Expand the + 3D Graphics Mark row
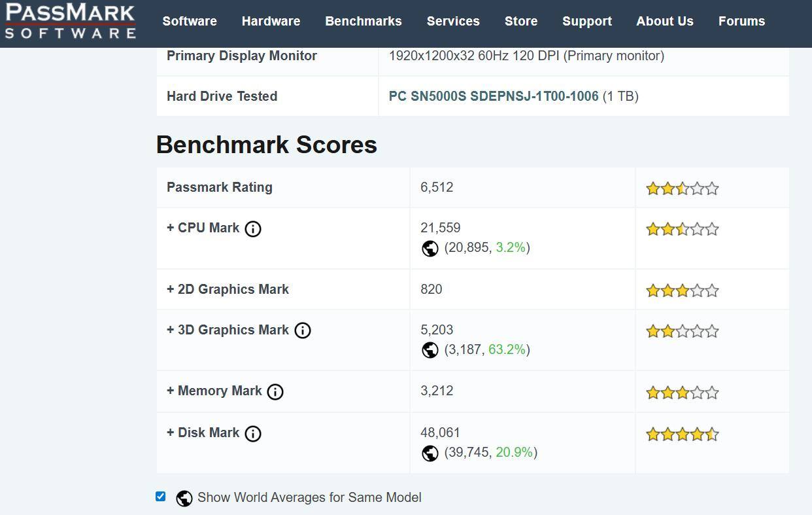The image size is (812, 515). pyautogui.click(x=228, y=330)
